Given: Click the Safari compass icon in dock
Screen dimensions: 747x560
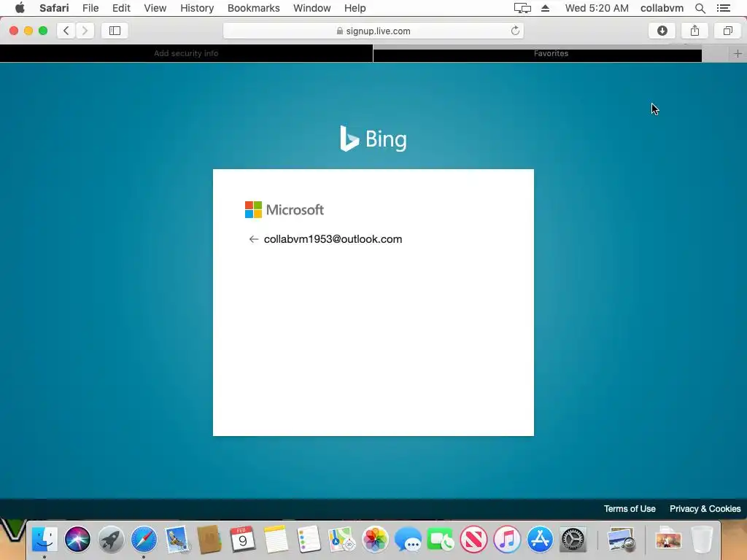Looking at the screenshot, I should [144, 540].
